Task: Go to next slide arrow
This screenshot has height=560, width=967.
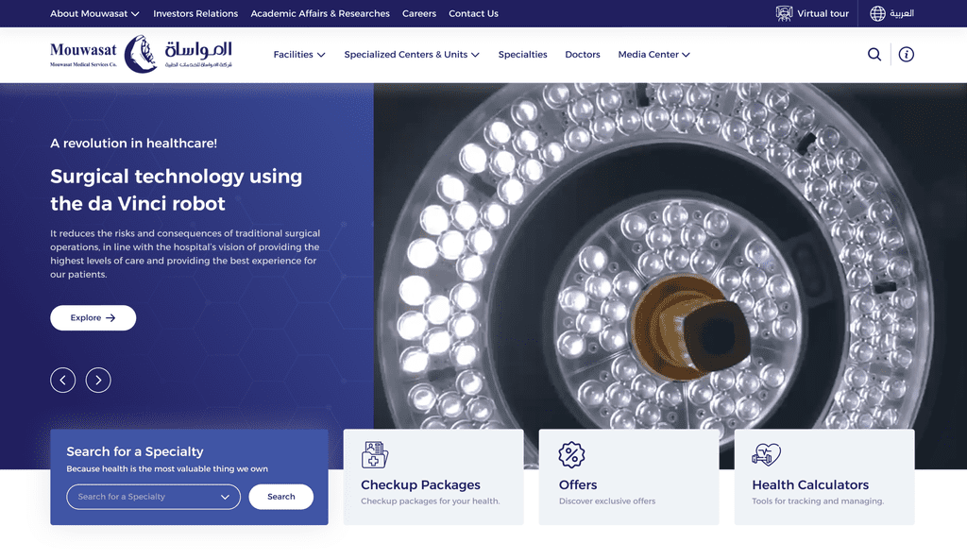Action: tap(98, 380)
